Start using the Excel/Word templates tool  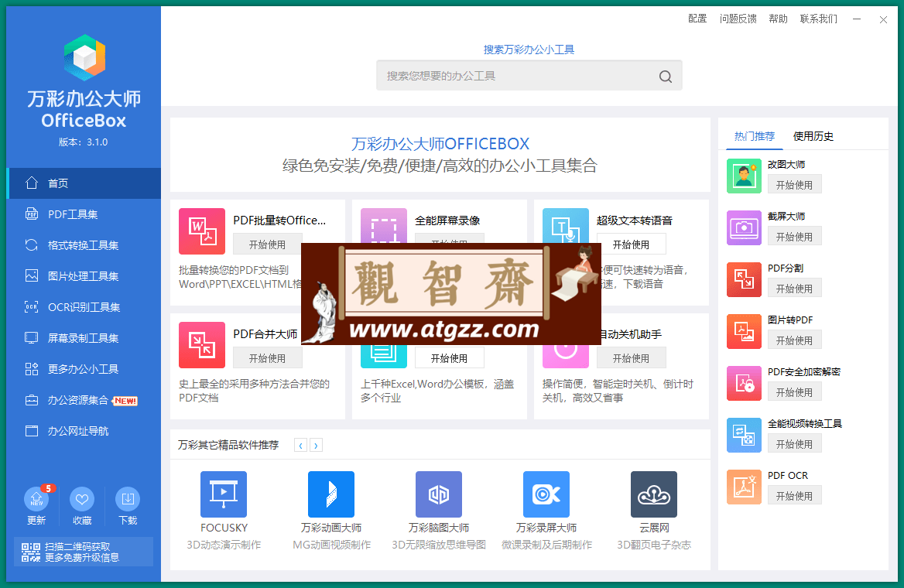(x=450, y=358)
